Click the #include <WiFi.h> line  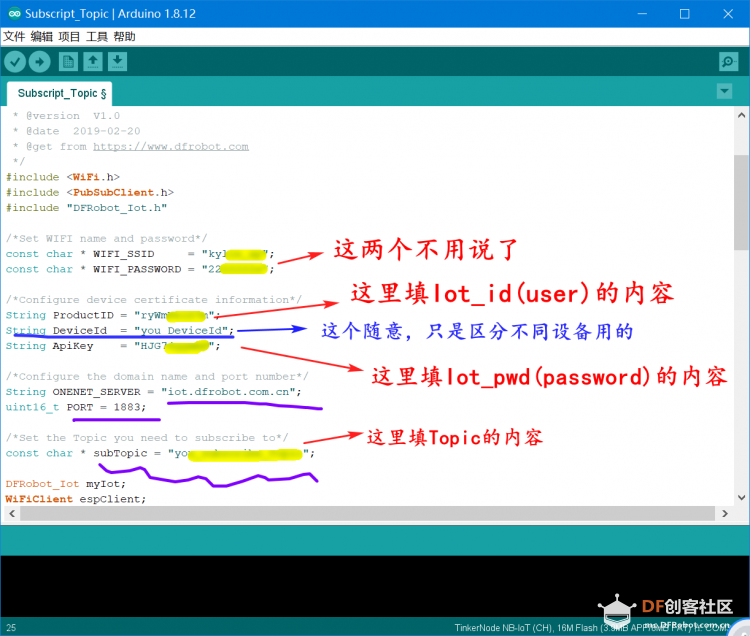(63, 177)
